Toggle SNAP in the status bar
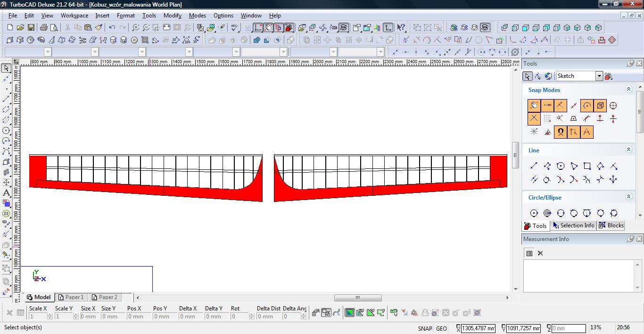 click(x=425, y=328)
